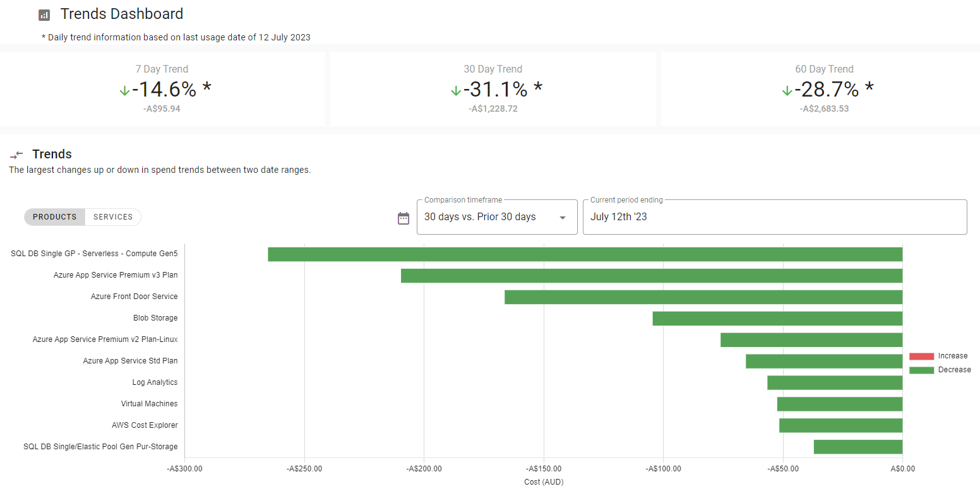
Task: Click the Blob Storage bar
Action: click(x=777, y=319)
